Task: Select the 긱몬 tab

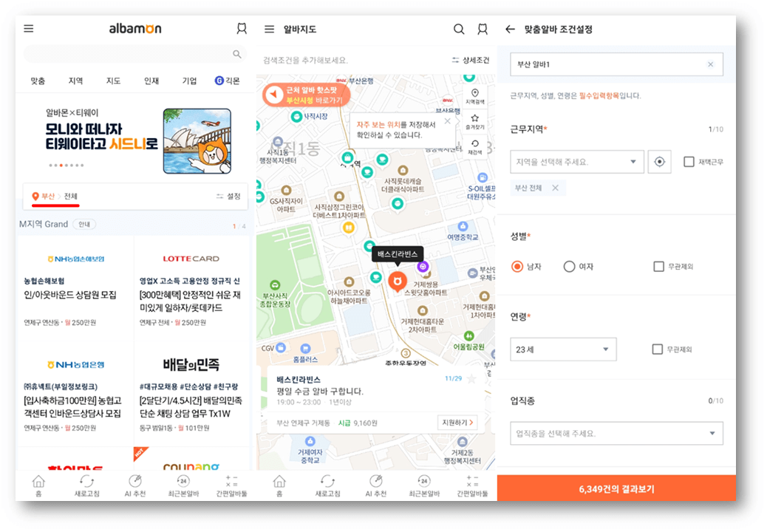Action: [x=228, y=81]
